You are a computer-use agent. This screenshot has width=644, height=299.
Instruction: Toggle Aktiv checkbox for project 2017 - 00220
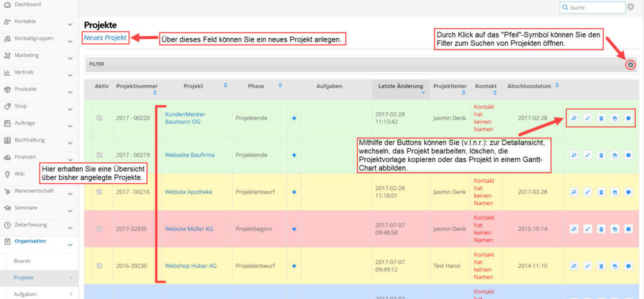point(99,118)
